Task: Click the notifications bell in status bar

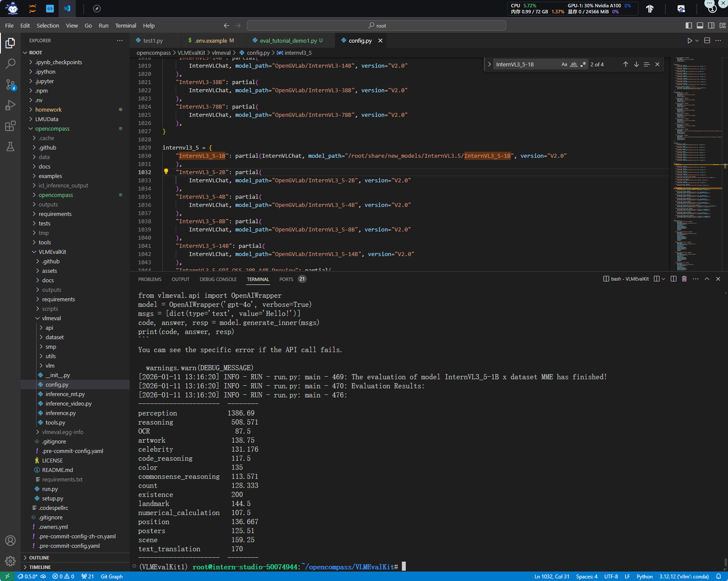Action: tap(719, 577)
